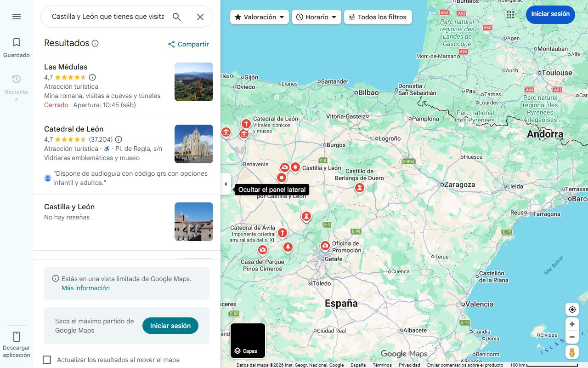Screen dimensions: 588x368
Task: Open the Guardado saved places panel
Action: pos(17,48)
